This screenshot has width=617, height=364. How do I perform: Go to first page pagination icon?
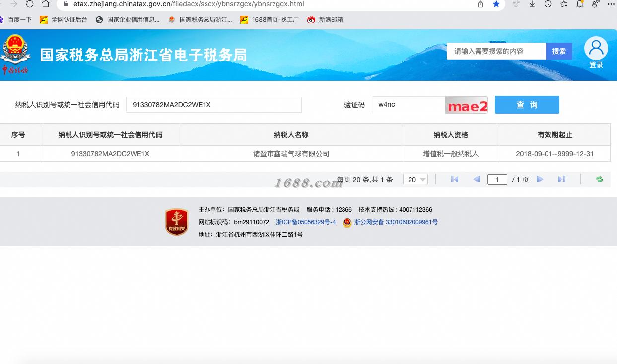(455, 180)
